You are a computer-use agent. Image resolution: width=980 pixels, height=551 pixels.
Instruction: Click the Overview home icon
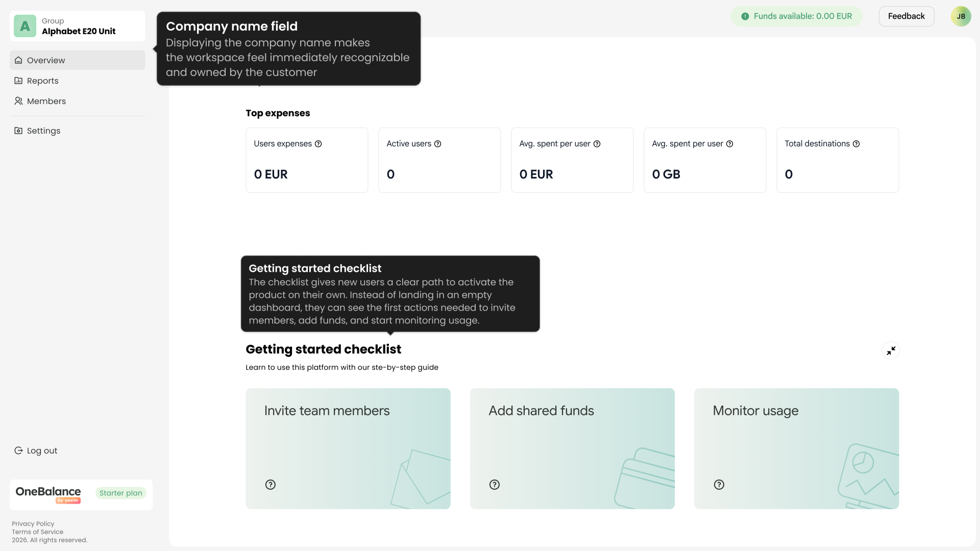click(x=18, y=60)
